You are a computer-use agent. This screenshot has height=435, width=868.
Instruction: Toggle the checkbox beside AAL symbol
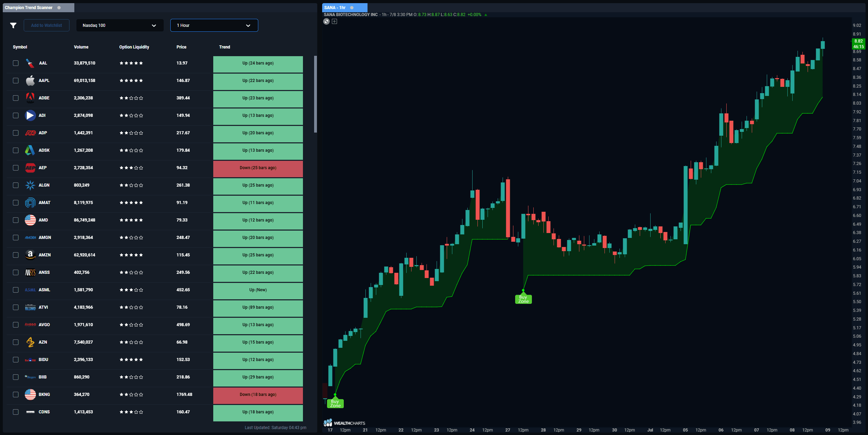point(15,63)
